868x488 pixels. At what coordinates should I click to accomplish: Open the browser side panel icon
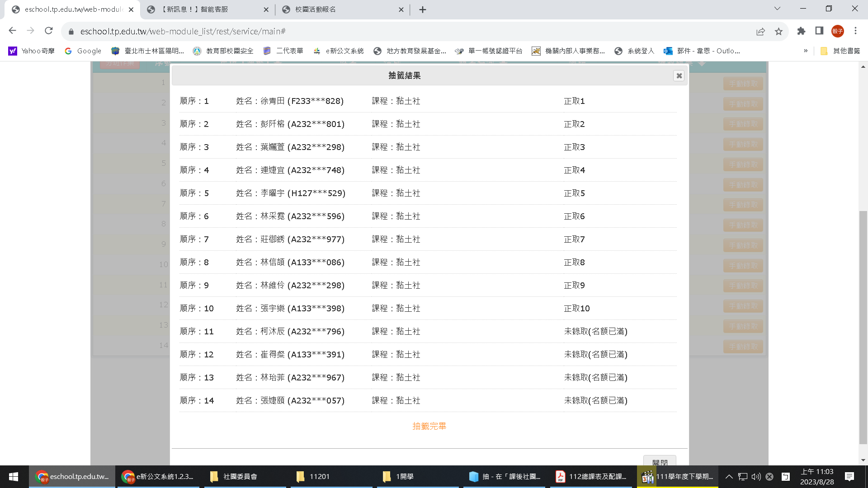[x=819, y=31]
